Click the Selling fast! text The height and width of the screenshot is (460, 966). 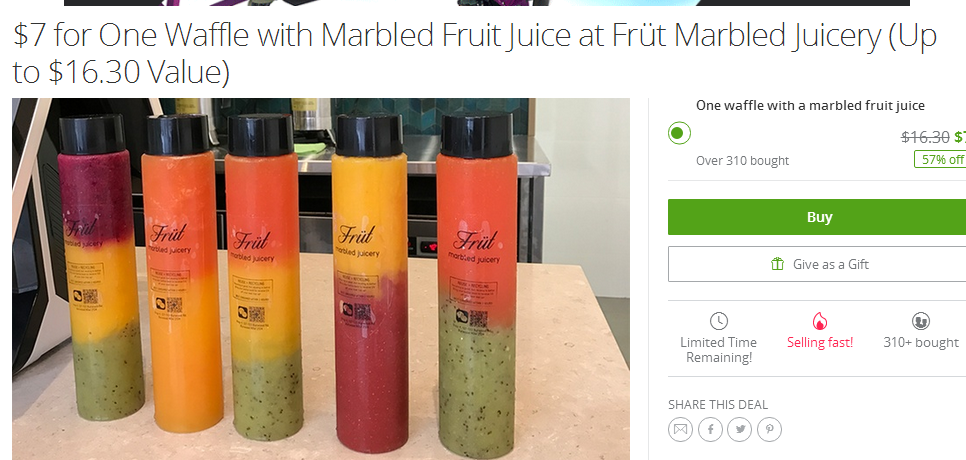click(819, 342)
